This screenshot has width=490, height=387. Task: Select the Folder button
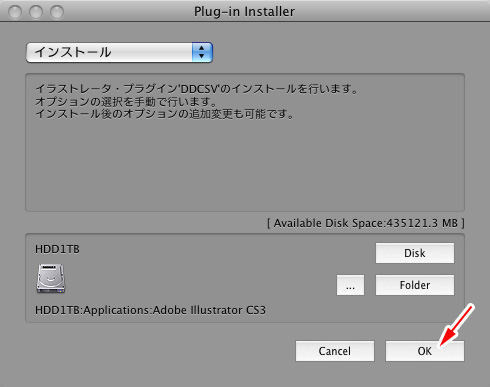point(415,285)
